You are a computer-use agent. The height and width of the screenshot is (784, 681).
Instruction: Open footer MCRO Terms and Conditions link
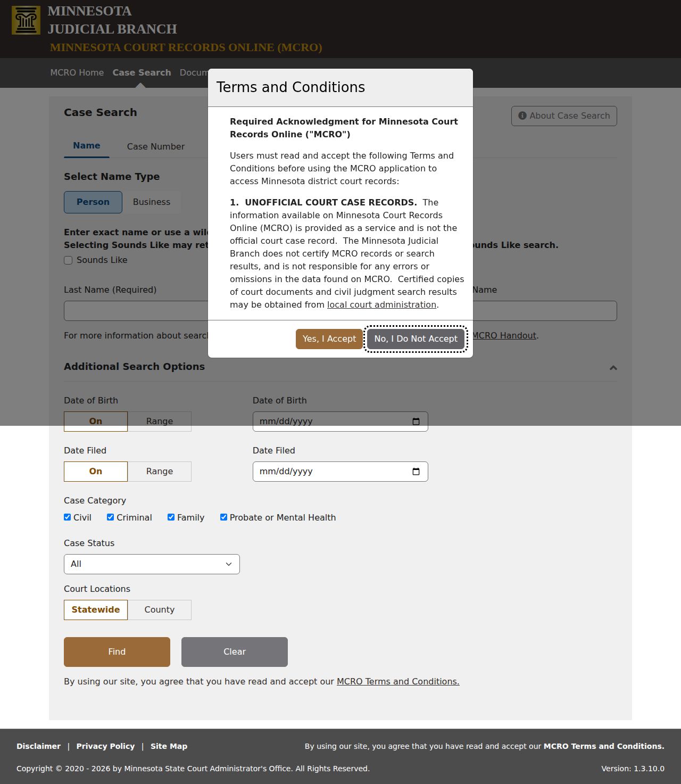click(604, 746)
